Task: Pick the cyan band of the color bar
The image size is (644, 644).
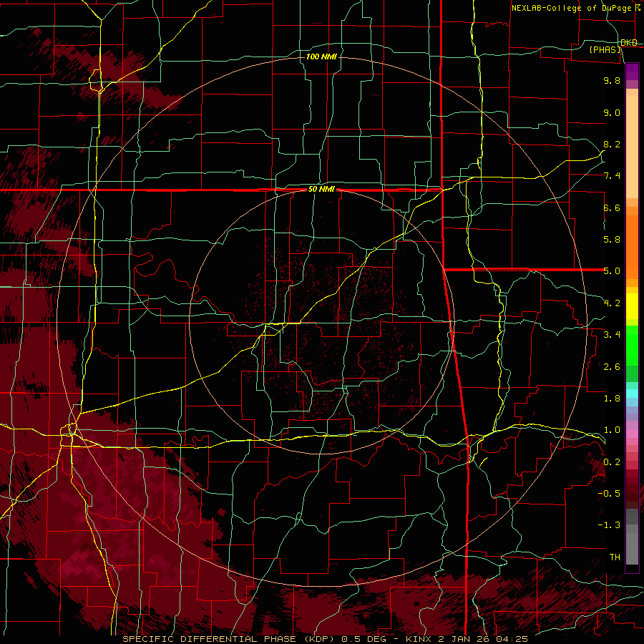Action: pos(632,394)
